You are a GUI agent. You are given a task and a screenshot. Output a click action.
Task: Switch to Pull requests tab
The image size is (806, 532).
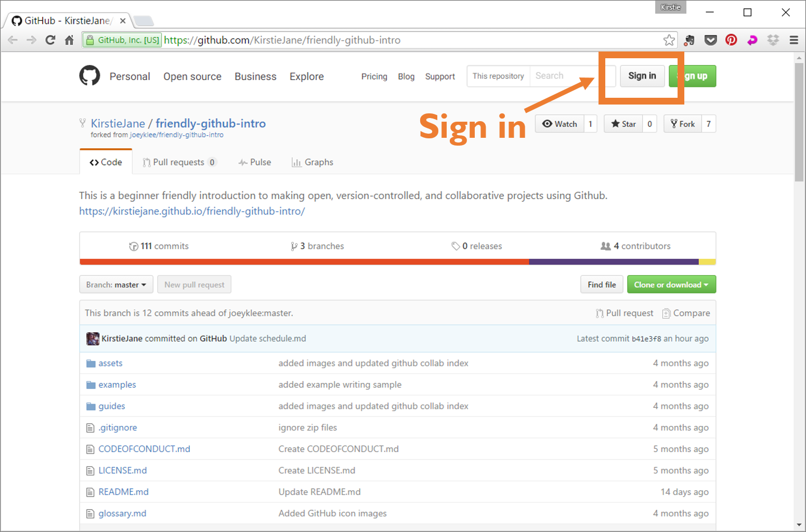pyautogui.click(x=179, y=162)
